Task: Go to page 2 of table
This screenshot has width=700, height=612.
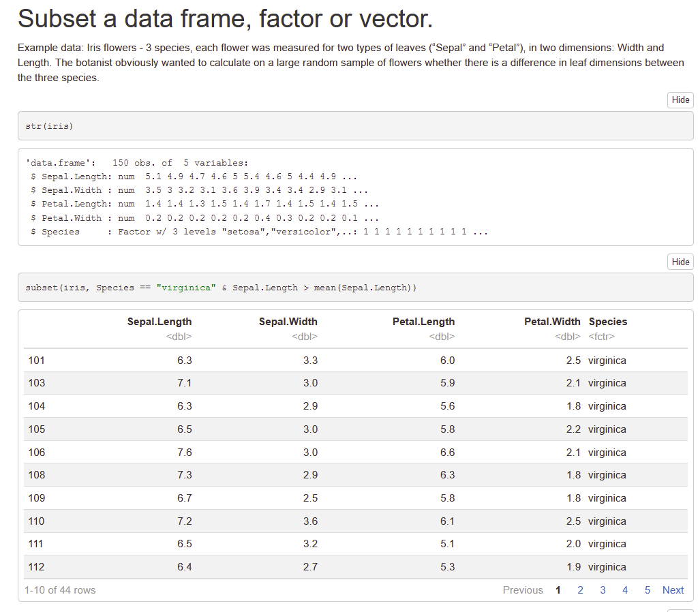Action: 580,590
